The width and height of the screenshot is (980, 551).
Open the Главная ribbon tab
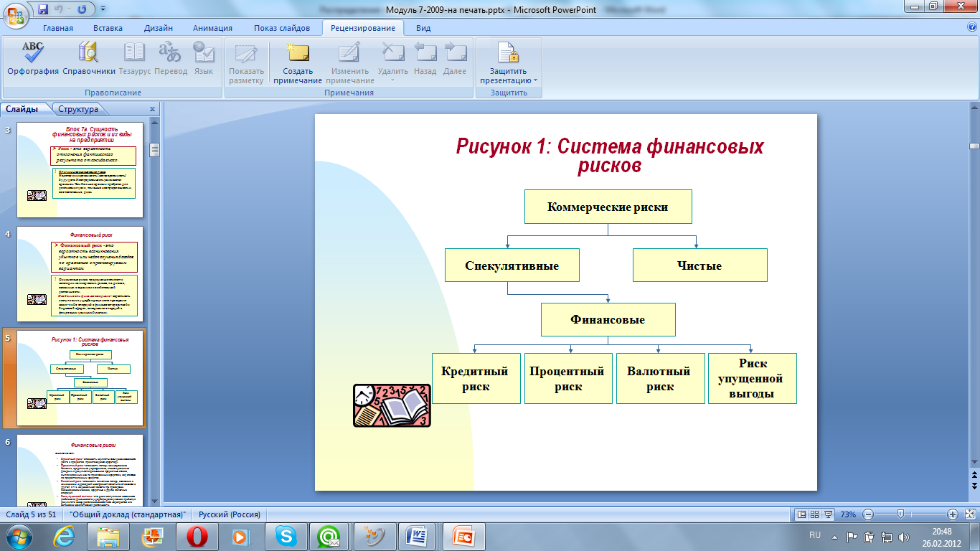click(58, 28)
